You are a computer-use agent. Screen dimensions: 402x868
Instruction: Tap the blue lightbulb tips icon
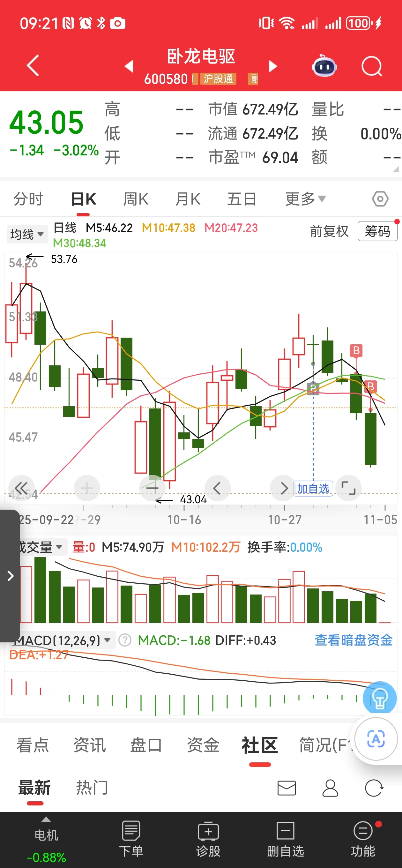[379, 698]
